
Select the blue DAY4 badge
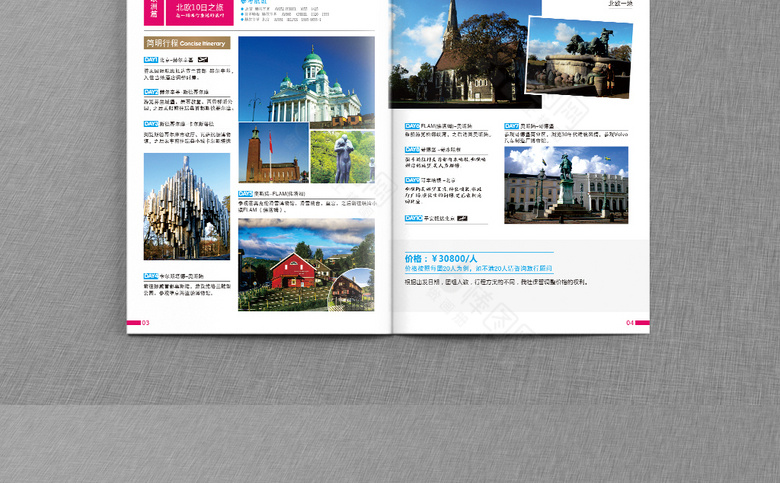pyautogui.click(x=151, y=276)
